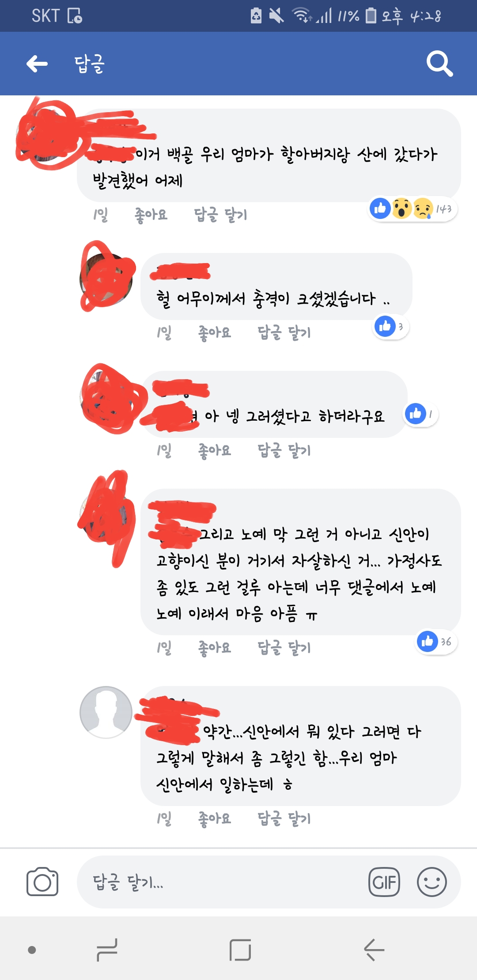Tap 답글 달기 under the top comment

point(220,215)
